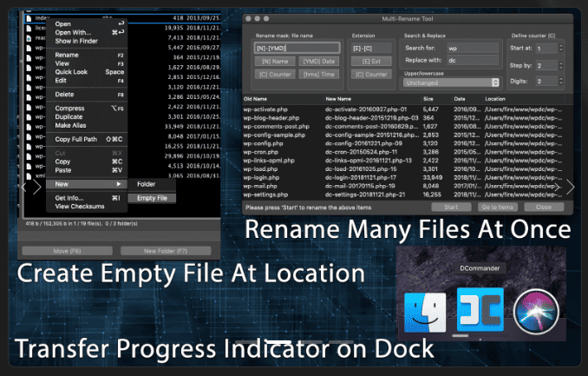Select Folder in New submenu

pyautogui.click(x=152, y=184)
